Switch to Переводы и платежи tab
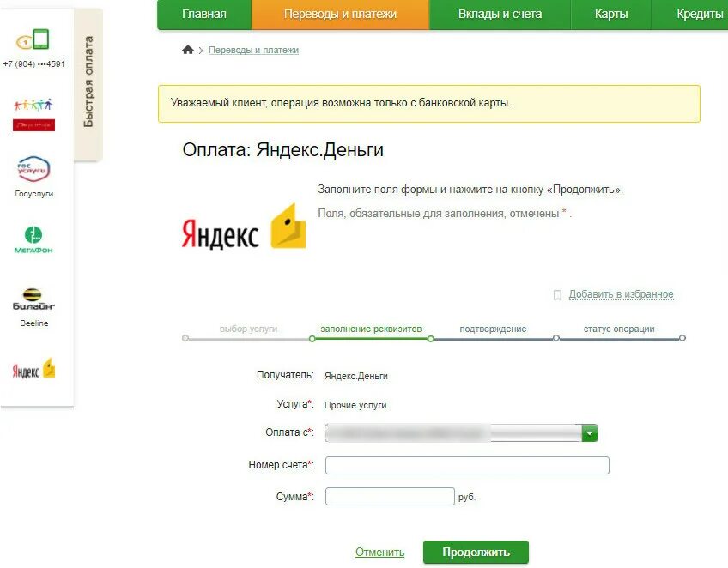This screenshot has width=728, height=568. tap(340, 15)
